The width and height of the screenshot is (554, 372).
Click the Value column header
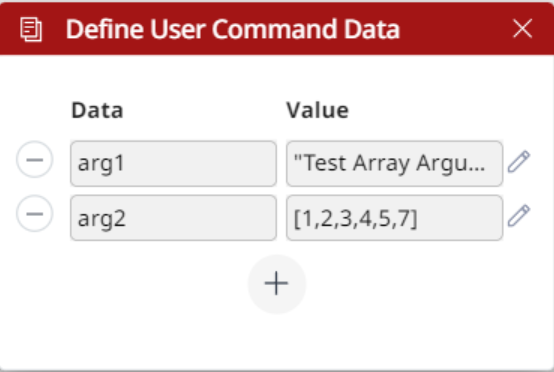coord(317,110)
